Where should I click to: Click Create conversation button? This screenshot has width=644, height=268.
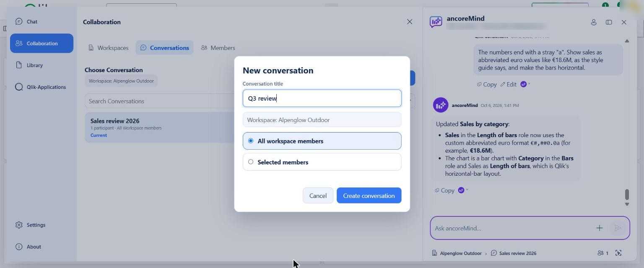point(369,195)
